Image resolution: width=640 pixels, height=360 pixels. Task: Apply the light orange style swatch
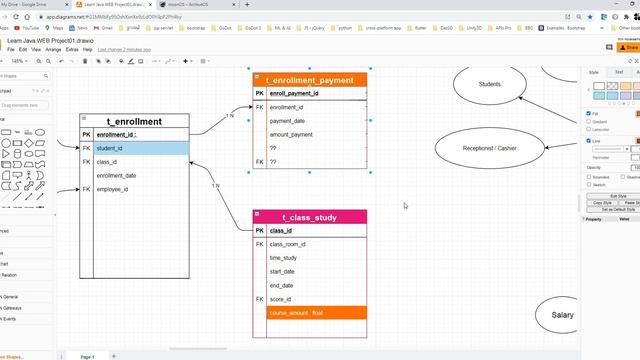[626, 86]
